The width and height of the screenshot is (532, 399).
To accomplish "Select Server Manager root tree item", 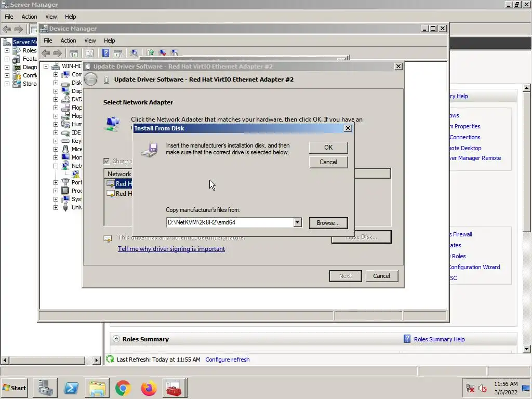I will click(x=24, y=42).
